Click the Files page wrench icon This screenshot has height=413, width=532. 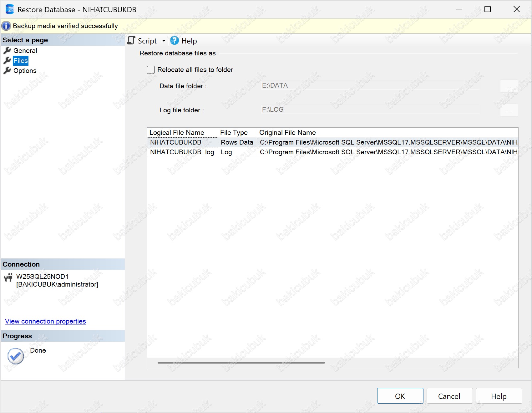[7, 61]
